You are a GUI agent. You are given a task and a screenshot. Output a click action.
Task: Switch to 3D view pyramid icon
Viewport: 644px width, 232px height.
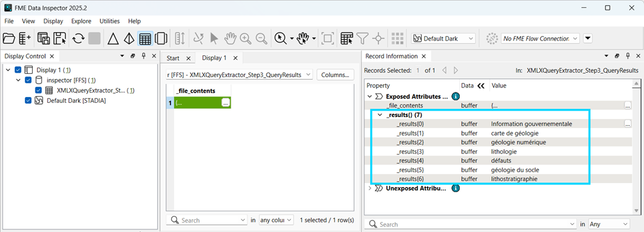[129, 39]
